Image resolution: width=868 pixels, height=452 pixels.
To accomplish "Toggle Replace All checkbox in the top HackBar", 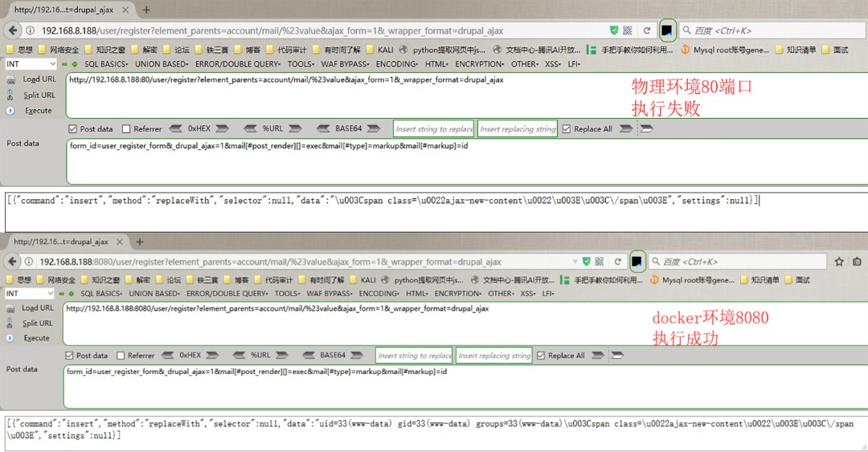I will [x=567, y=129].
